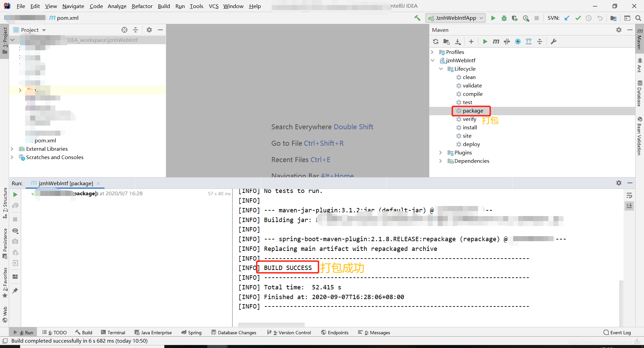This screenshot has height=348, width=644.
Task: Select the install lifecycle goal
Action: coord(470,127)
